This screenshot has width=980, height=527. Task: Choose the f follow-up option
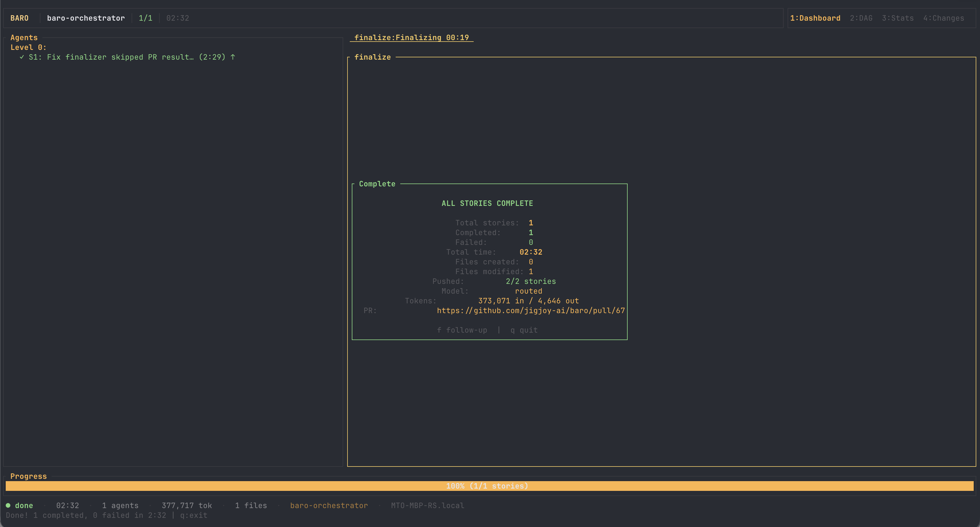pos(462,330)
